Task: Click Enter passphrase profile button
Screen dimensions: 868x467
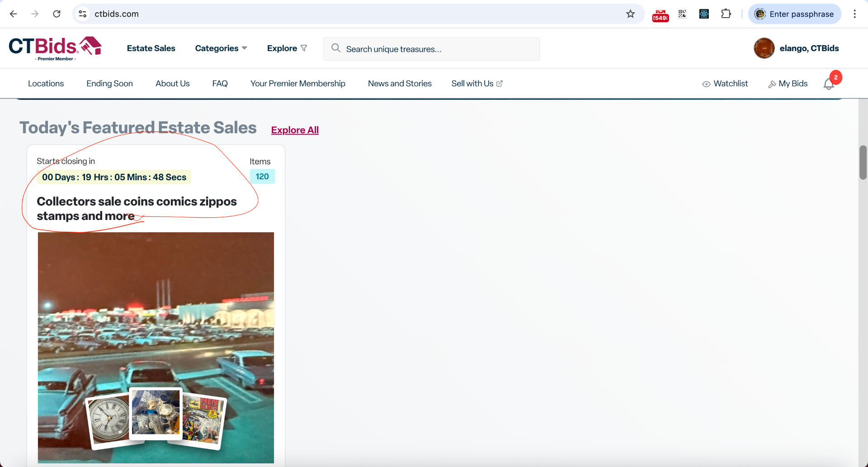Action: pos(794,14)
